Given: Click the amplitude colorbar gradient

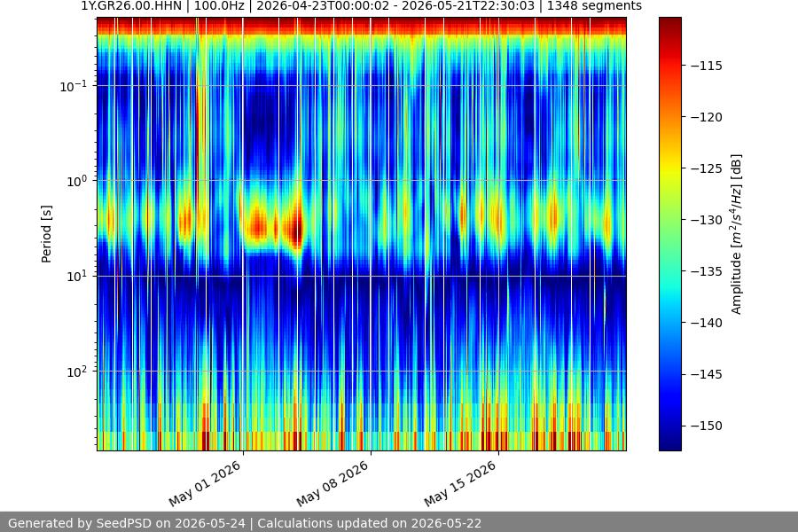Looking at the screenshot, I should 669,234.
